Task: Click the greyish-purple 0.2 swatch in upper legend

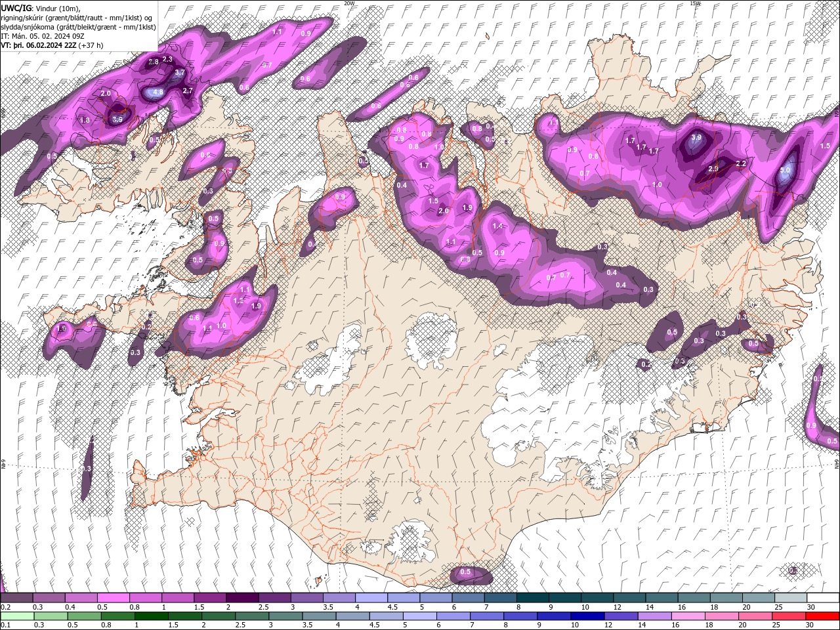Action: 16,598
